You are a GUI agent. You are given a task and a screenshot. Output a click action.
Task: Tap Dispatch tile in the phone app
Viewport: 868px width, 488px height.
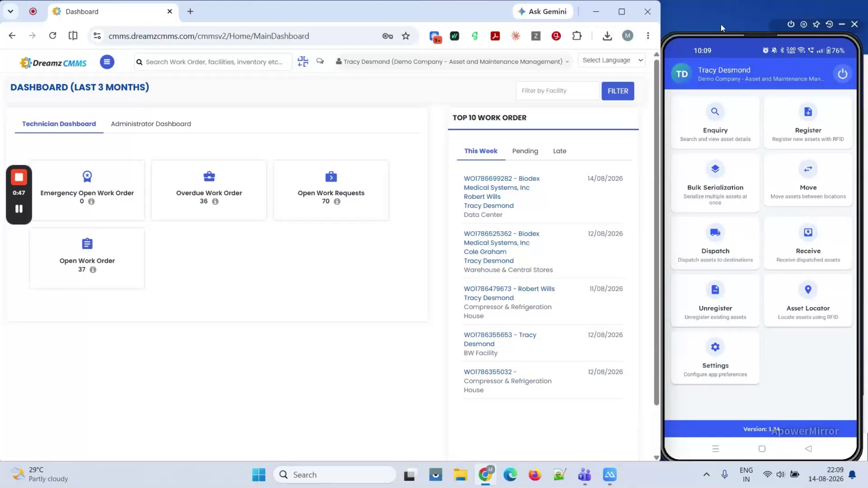[x=715, y=243]
